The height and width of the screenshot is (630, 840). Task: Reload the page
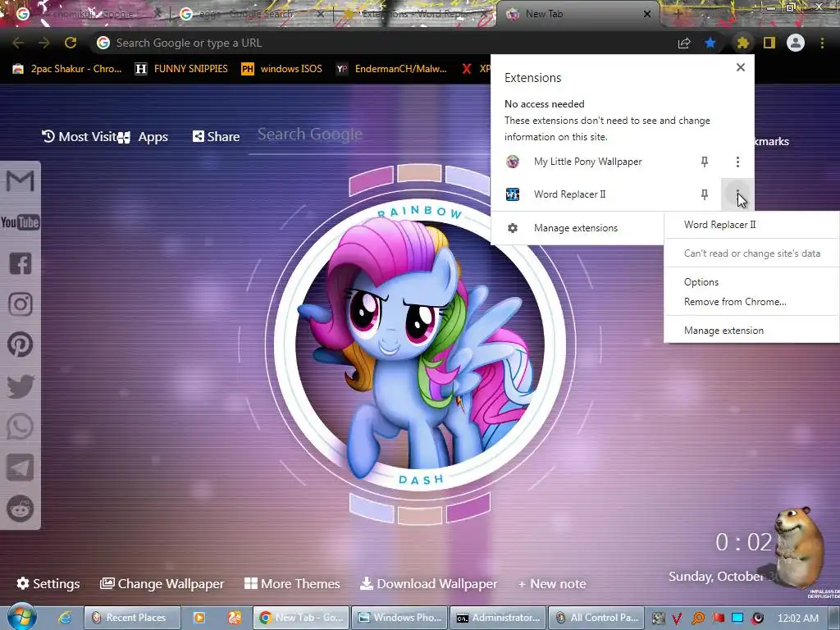click(71, 43)
